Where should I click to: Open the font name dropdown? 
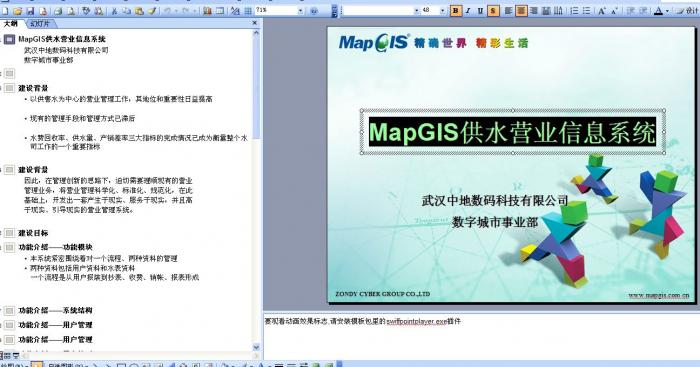coord(417,11)
